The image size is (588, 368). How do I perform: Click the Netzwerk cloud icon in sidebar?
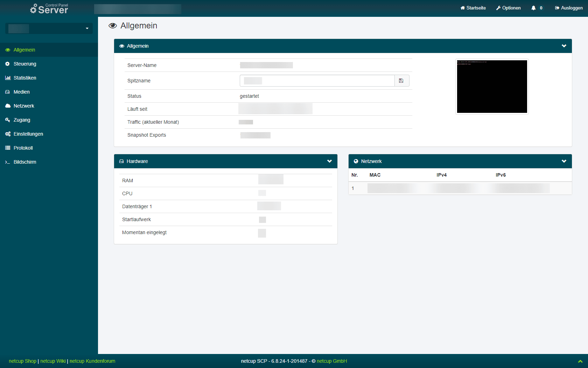point(8,106)
